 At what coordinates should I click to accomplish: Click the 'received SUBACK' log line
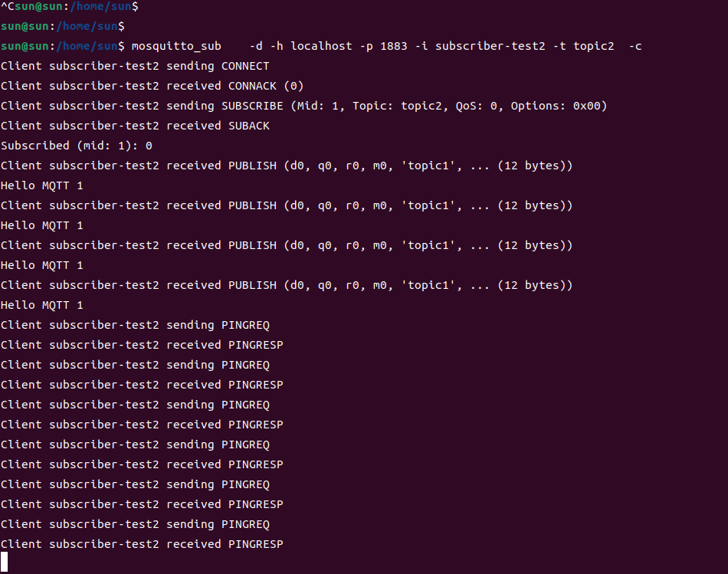(x=135, y=126)
